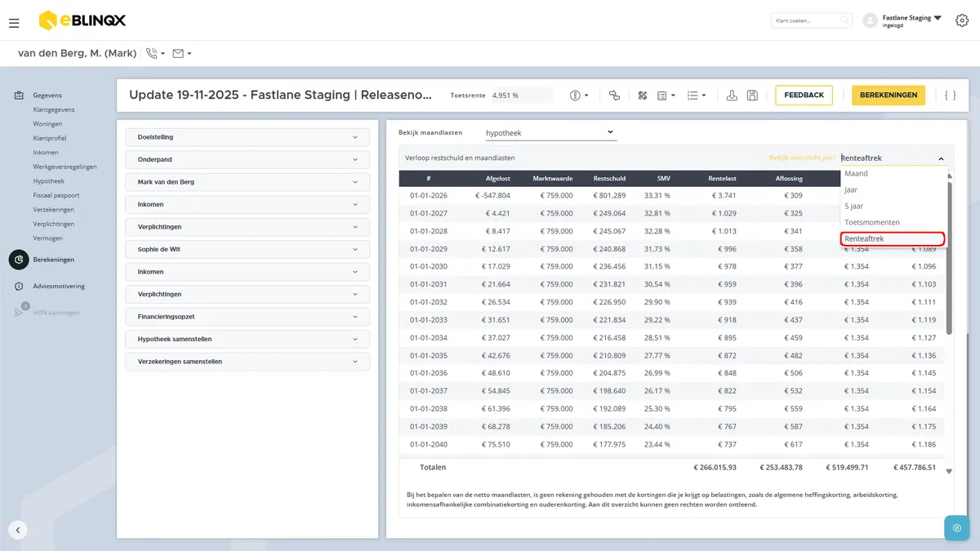The width and height of the screenshot is (980, 551).
Task: Open the Fastlane Staging account dropdown
Action: [x=912, y=20]
